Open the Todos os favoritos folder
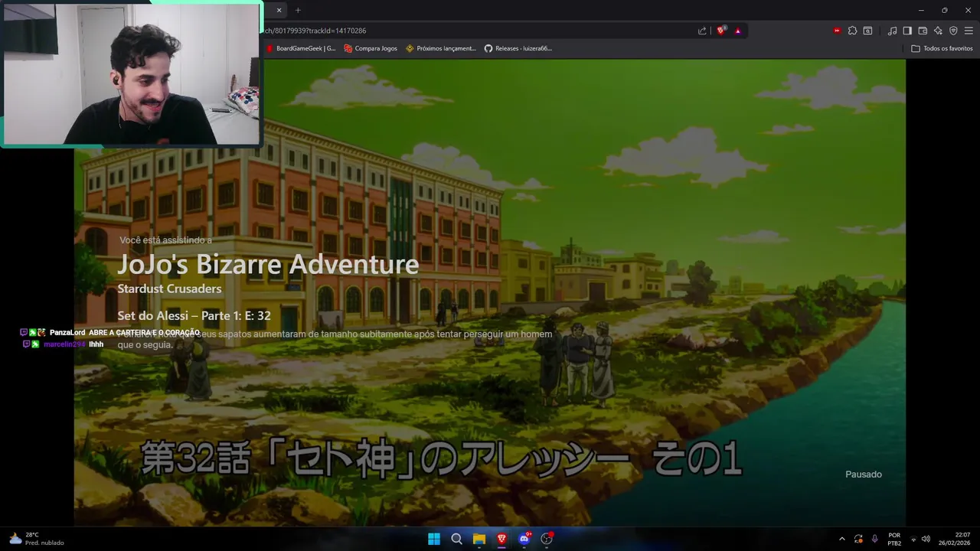This screenshot has width=980, height=551. coord(942,48)
